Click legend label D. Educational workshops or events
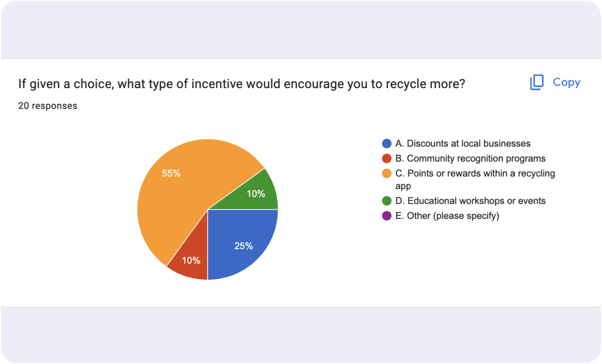 coord(471,201)
